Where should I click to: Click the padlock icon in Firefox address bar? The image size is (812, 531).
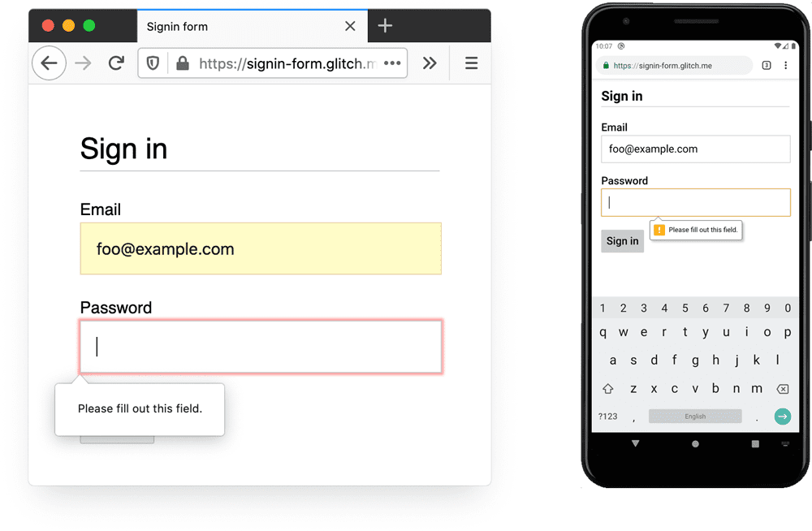coord(182,63)
